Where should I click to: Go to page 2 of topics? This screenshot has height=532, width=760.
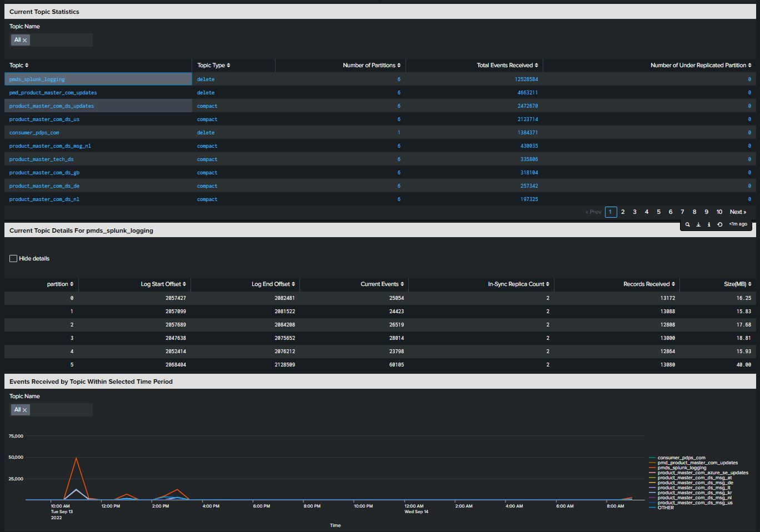(x=623, y=212)
